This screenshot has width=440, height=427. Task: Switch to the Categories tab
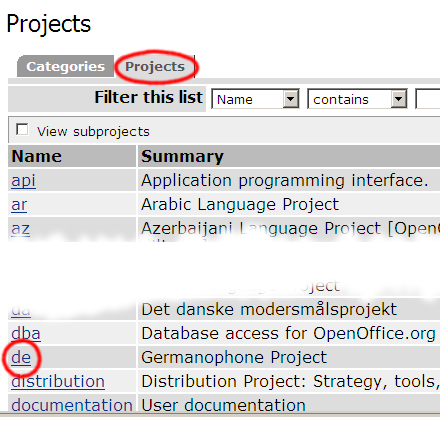coord(65,66)
